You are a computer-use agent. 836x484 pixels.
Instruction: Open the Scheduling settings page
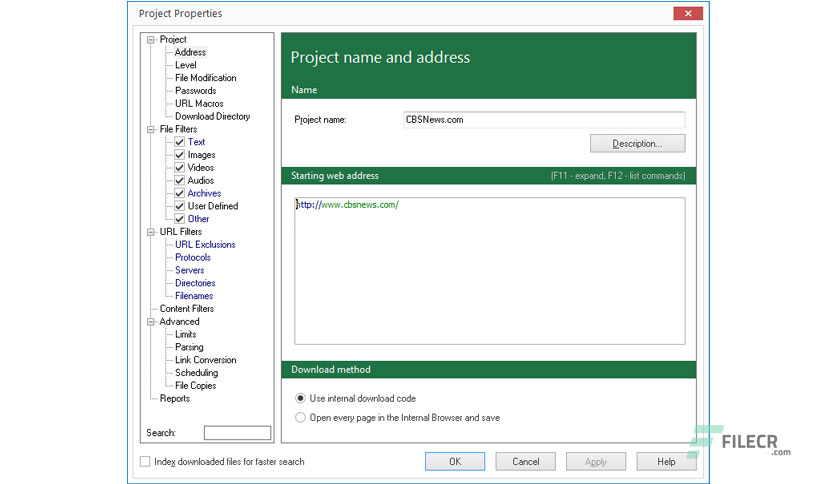point(197,373)
